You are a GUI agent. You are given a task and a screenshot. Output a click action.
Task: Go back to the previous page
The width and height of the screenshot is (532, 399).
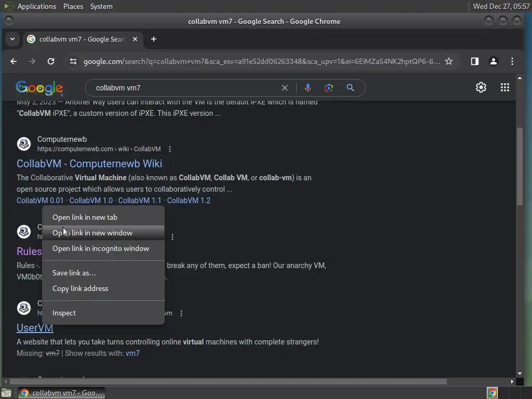coord(14,61)
